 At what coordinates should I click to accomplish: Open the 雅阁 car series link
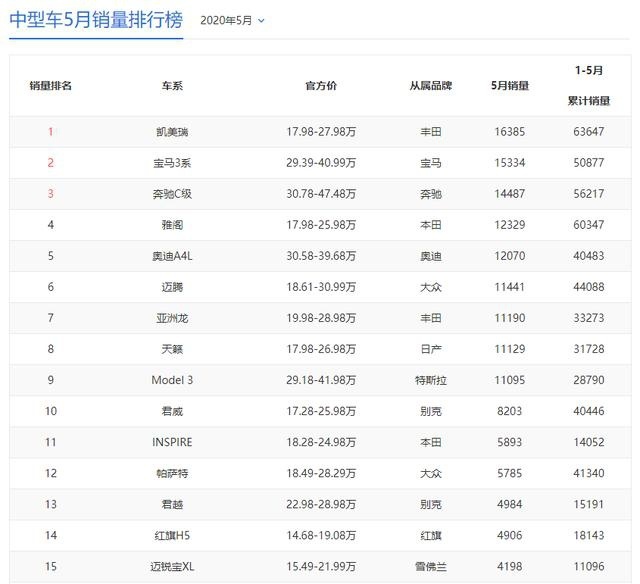(x=172, y=225)
